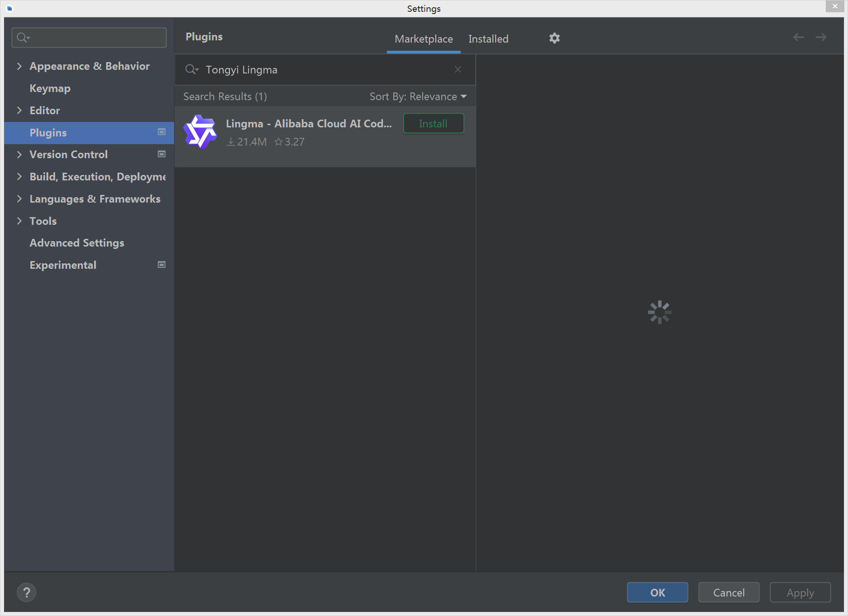
Task: Select Experimental in settings tree
Action: point(63,265)
